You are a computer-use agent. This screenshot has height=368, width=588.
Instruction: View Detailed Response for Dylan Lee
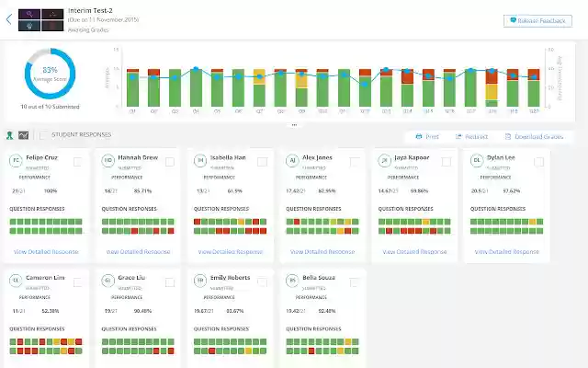(x=506, y=251)
